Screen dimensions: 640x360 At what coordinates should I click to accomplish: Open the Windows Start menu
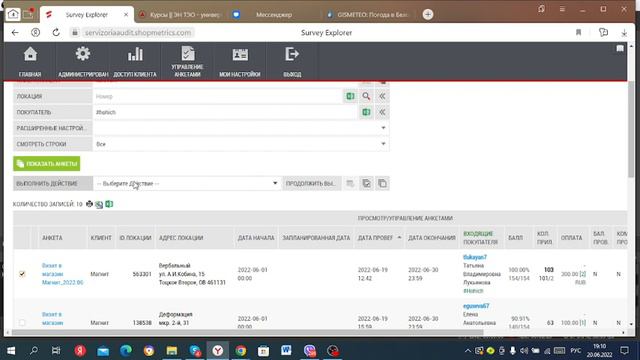[x=11, y=350]
